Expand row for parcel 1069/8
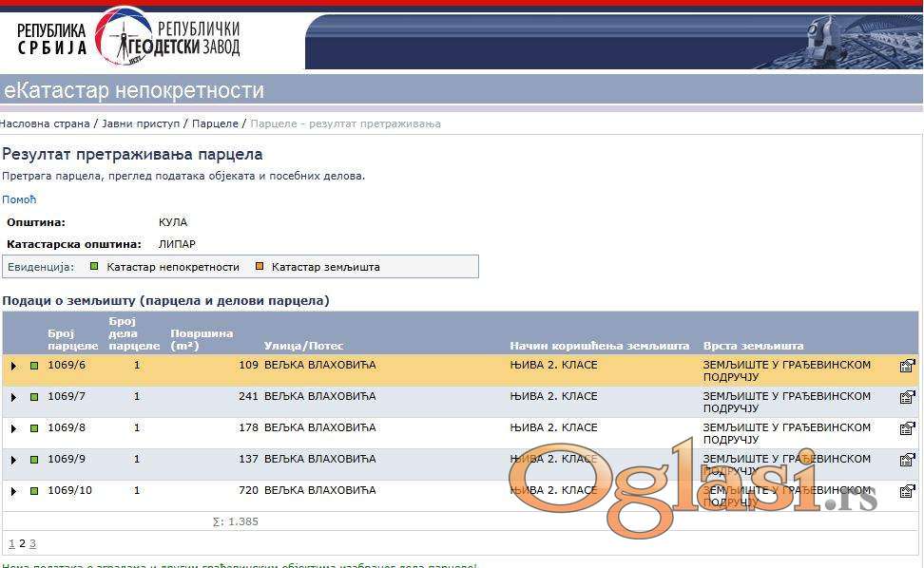924x568 pixels. [x=13, y=428]
